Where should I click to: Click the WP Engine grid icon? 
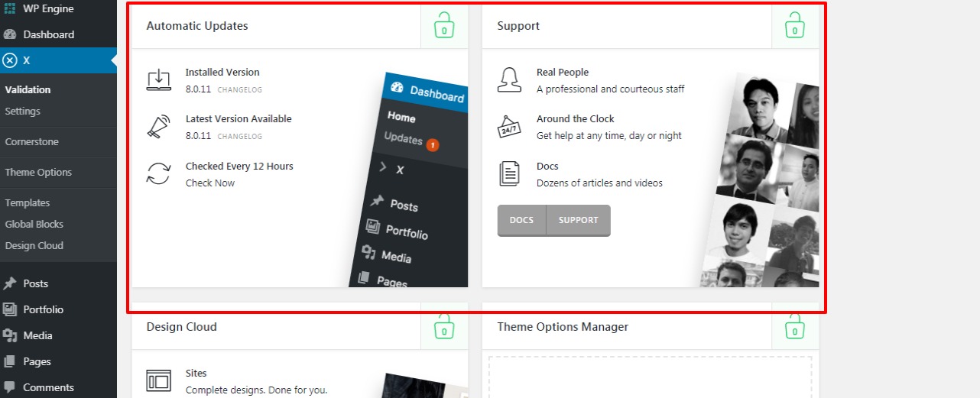click(x=10, y=9)
